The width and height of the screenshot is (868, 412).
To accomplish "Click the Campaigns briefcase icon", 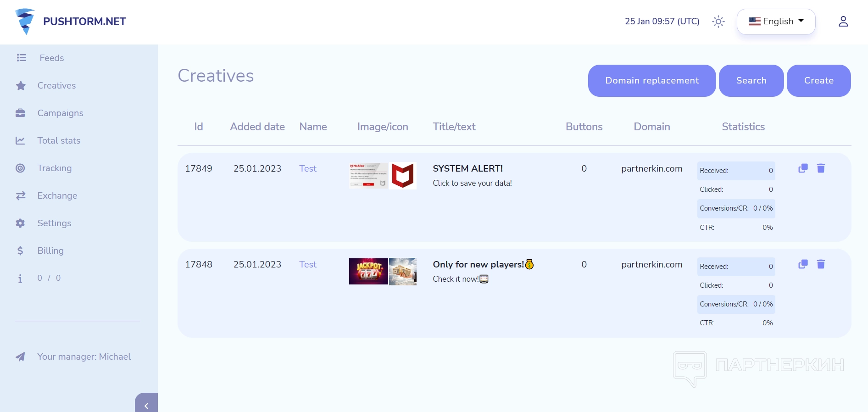I will pos(20,113).
